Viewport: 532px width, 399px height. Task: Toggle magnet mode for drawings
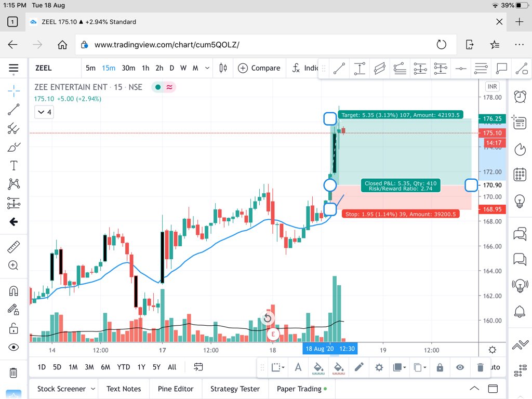[x=14, y=291]
